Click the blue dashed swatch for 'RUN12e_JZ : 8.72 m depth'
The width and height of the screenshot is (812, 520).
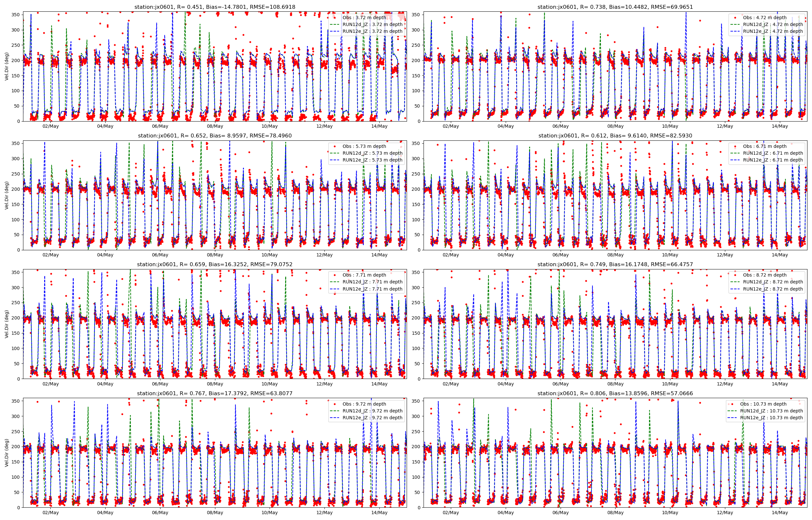click(x=735, y=289)
